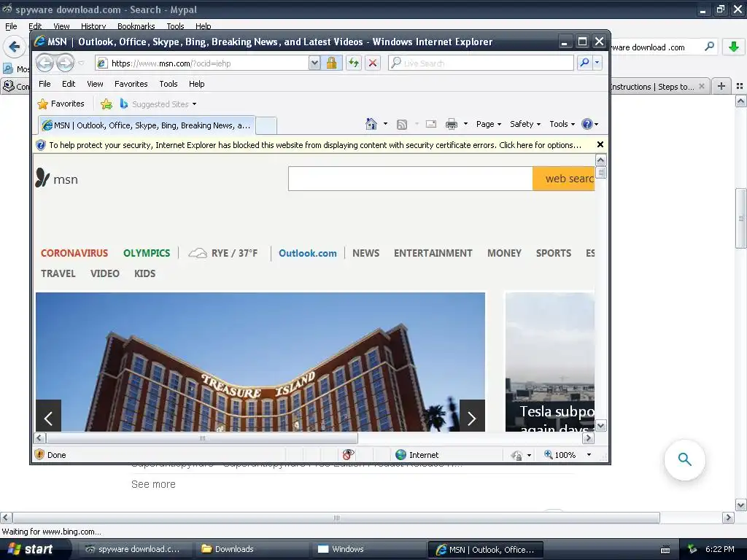Click the OLYMPICS navigation link
747x560 pixels.
pos(147,253)
